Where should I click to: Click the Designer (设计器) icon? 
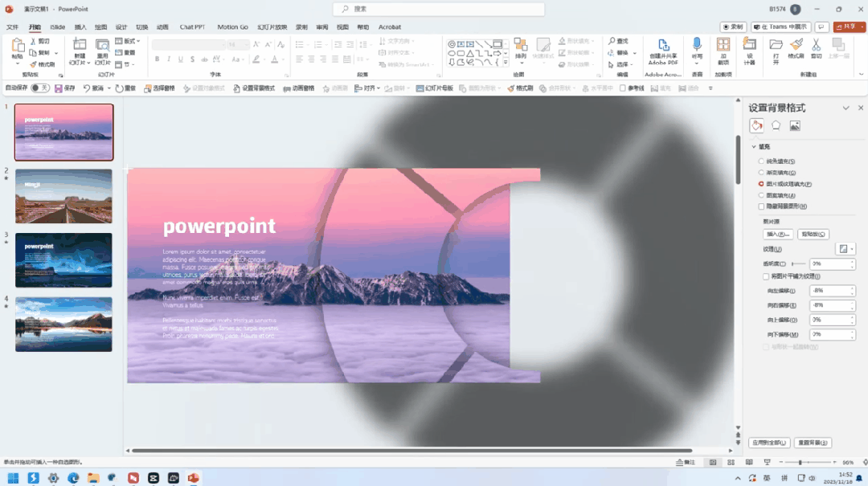pos(750,44)
